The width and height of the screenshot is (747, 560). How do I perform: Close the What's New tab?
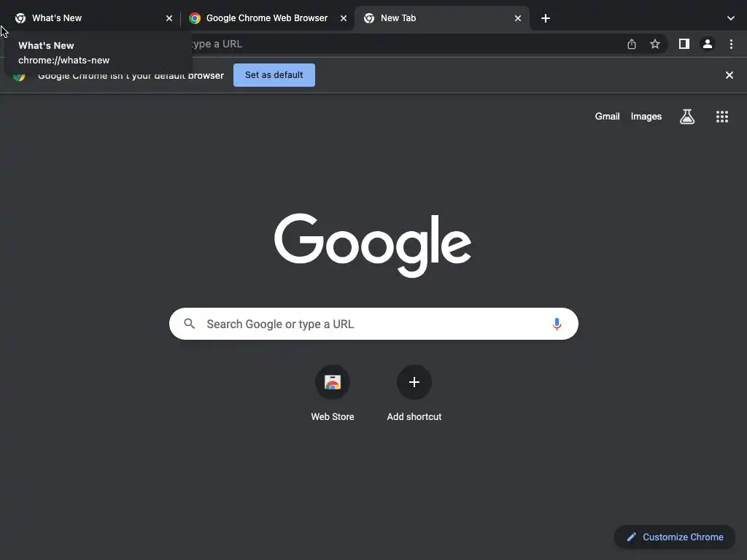169,18
